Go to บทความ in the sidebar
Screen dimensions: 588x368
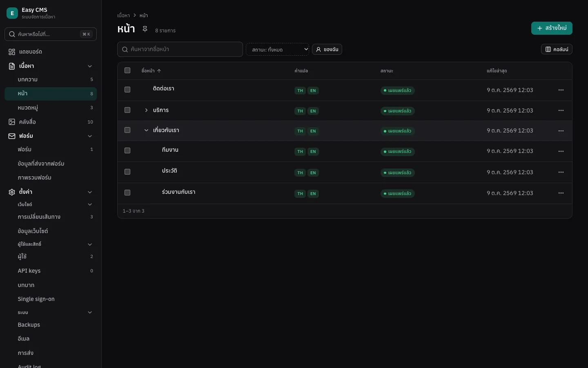pyautogui.click(x=51, y=80)
